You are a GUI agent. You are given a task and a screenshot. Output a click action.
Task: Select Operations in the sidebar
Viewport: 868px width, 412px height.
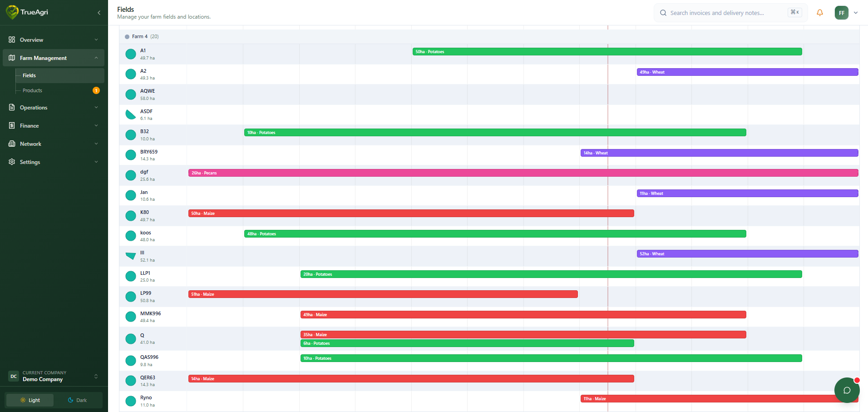54,107
